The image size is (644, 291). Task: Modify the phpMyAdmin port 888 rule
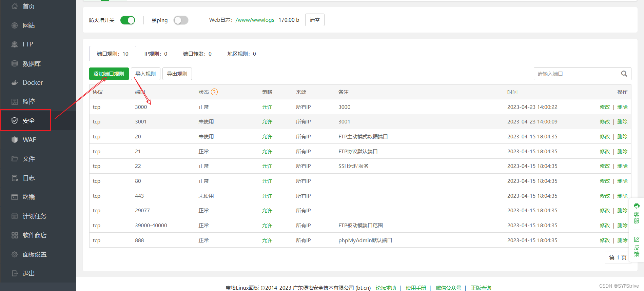605,240
